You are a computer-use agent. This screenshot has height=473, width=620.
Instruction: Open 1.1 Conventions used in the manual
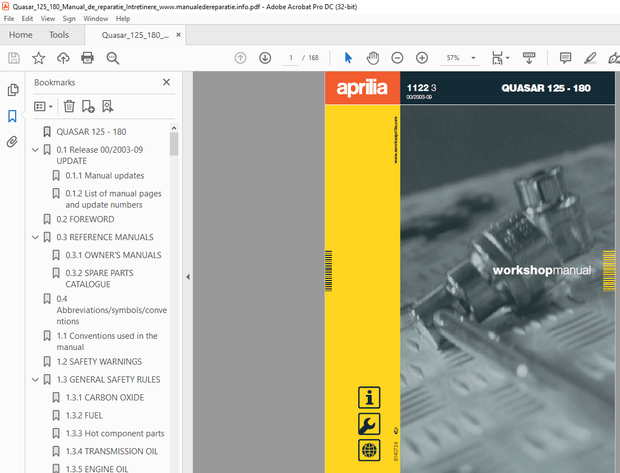(x=107, y=341)
